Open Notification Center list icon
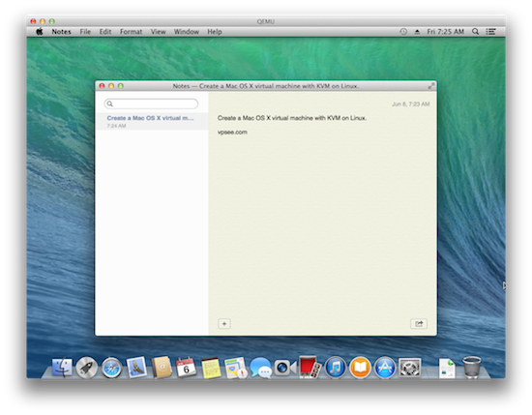 coord(490,32)
